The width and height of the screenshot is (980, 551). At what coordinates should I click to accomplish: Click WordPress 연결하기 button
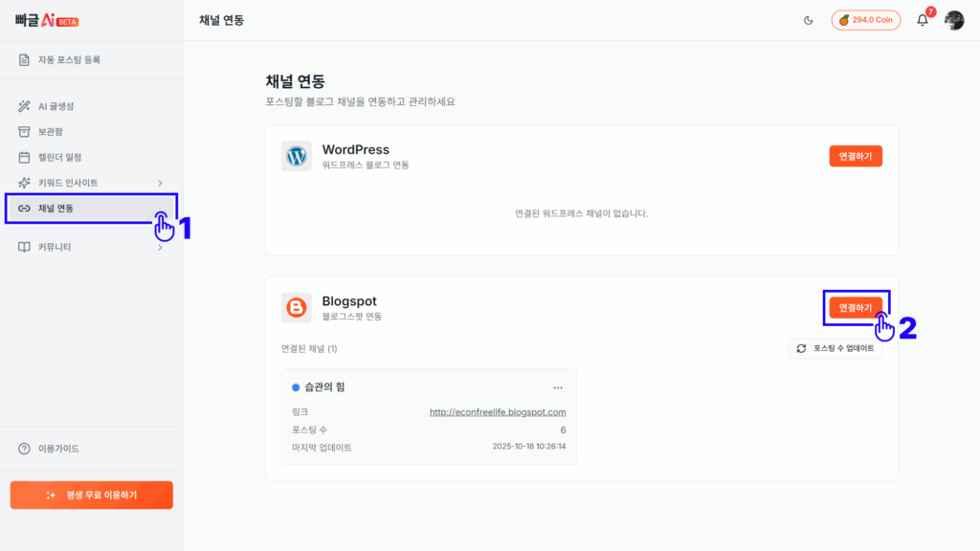click(856, 157)
